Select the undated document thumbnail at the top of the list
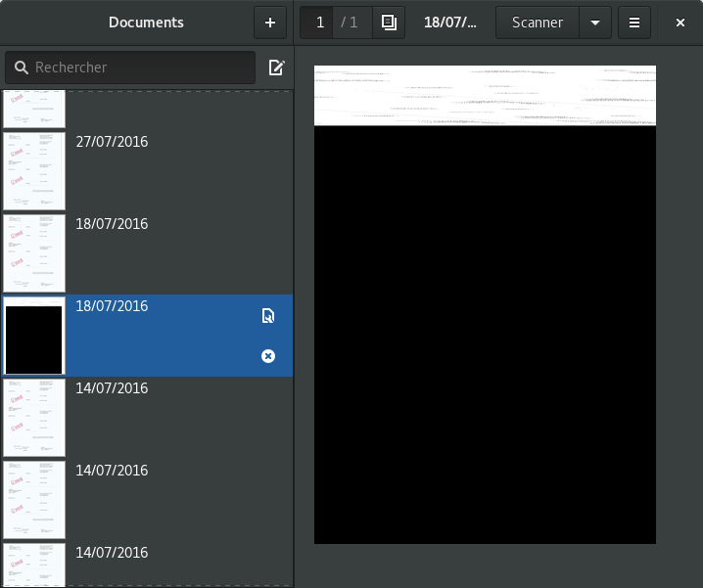 click(34, 109)
